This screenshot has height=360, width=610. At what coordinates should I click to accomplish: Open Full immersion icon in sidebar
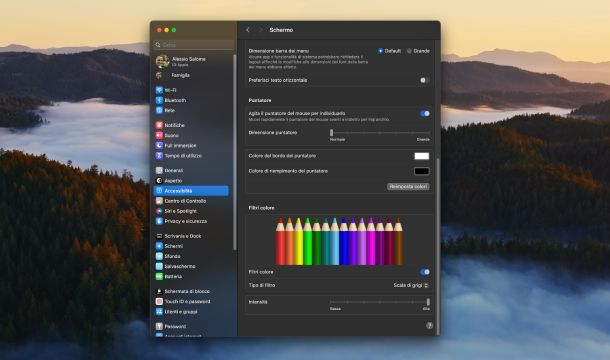(159, 145)
